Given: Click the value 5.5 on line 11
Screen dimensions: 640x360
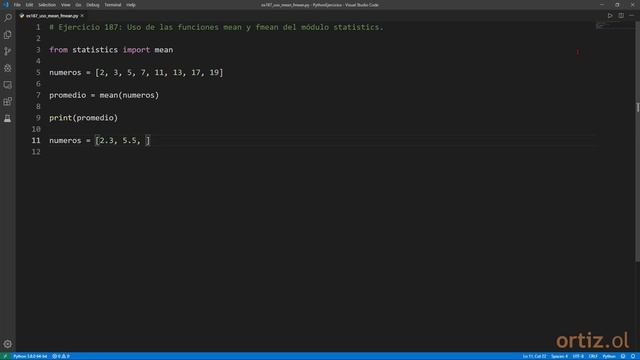Looking at the screenshot, I should click(x=129, y=140).
